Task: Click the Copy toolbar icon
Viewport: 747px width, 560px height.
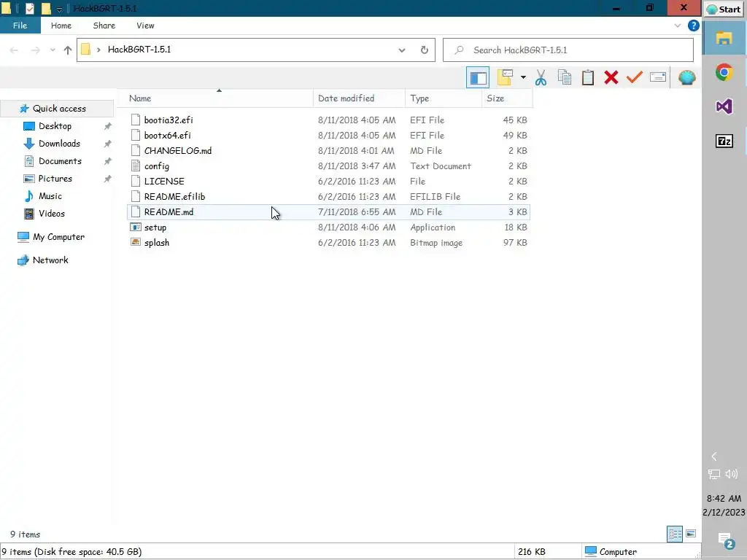Action: pos(565,77)
